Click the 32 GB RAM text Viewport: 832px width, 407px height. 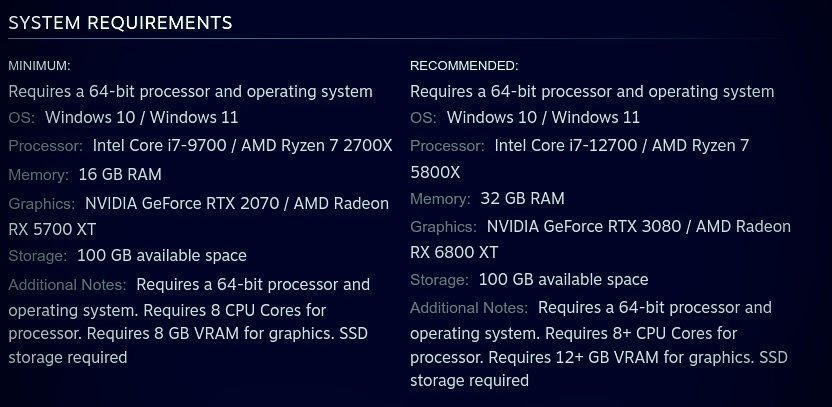[522, 198]
